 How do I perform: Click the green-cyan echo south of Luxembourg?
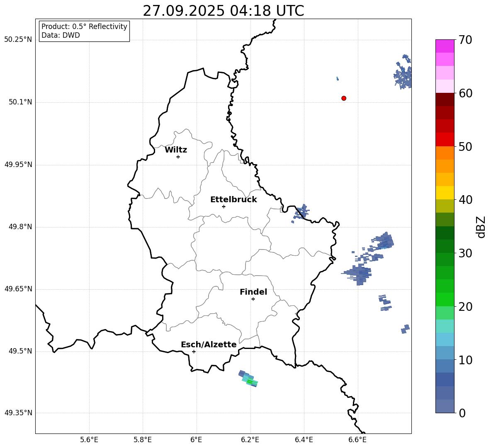click(x=248, y=378)
